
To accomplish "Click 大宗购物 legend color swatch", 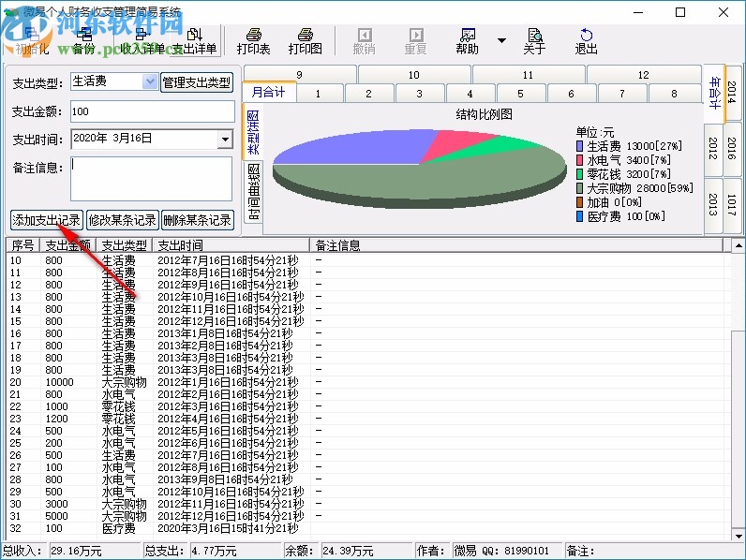I will tap(579, 188).
